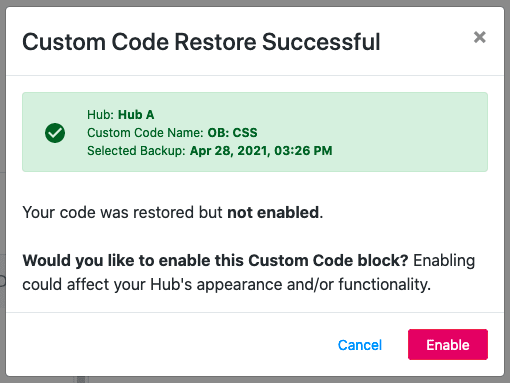Click the 'Hub:' label
The image size is (510, 383).
100,115
